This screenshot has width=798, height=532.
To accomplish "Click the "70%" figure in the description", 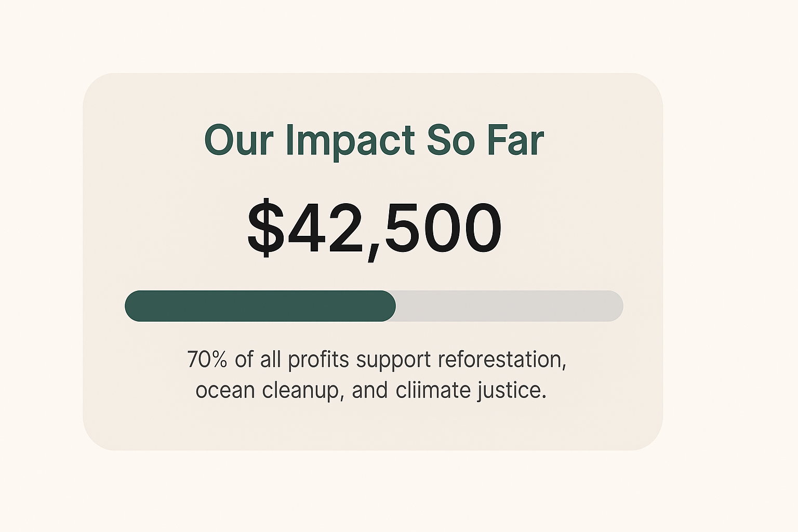I will coord(207,360).
